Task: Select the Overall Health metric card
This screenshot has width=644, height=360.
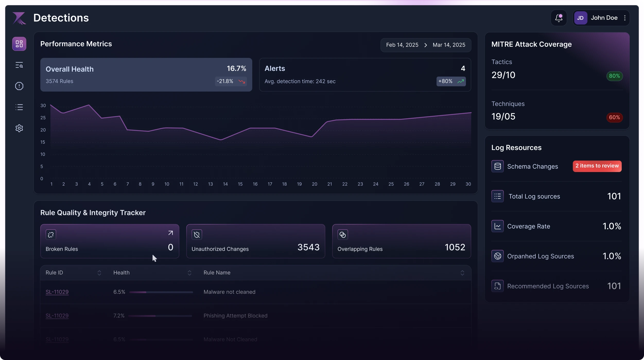Action: (146, 75)
